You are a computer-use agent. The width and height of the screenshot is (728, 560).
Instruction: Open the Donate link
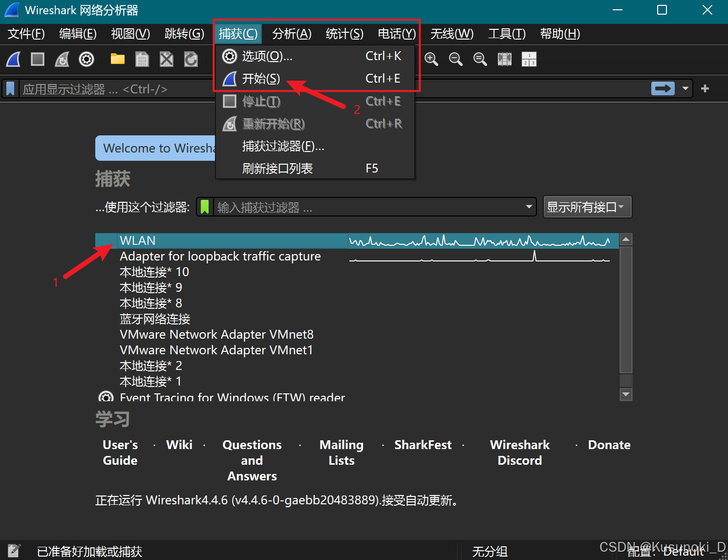609,445
